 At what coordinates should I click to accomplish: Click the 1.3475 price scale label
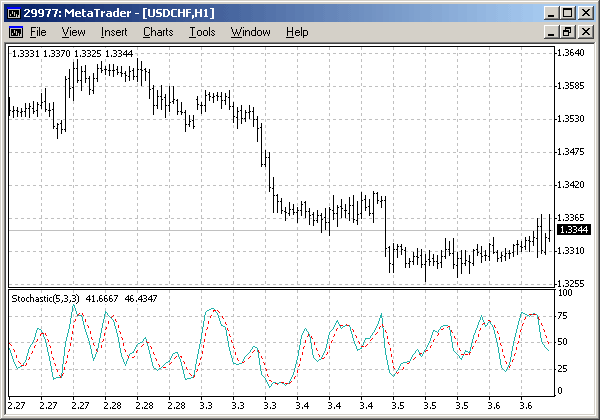[571, 152]
